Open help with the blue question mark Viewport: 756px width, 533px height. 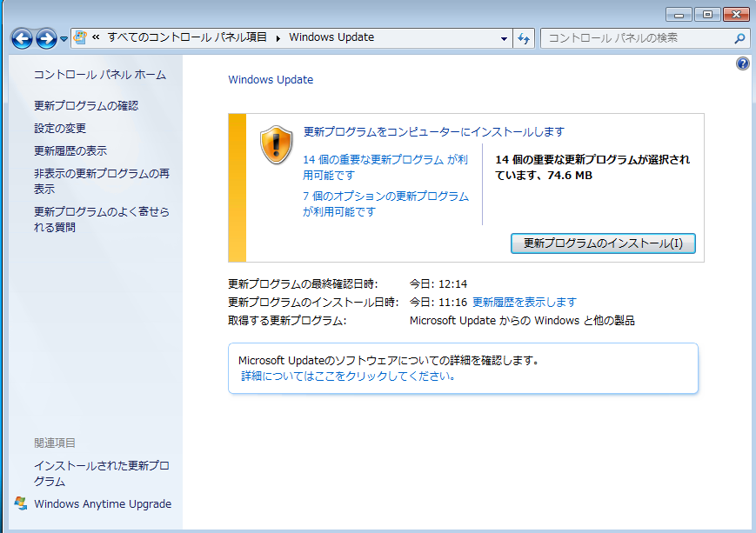tap(742, 63)
